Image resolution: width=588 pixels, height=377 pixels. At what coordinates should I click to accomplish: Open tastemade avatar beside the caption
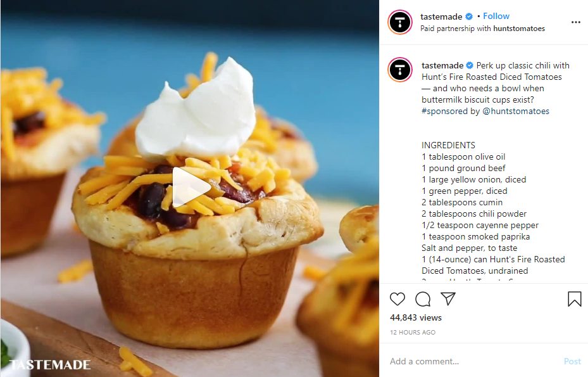400,70
